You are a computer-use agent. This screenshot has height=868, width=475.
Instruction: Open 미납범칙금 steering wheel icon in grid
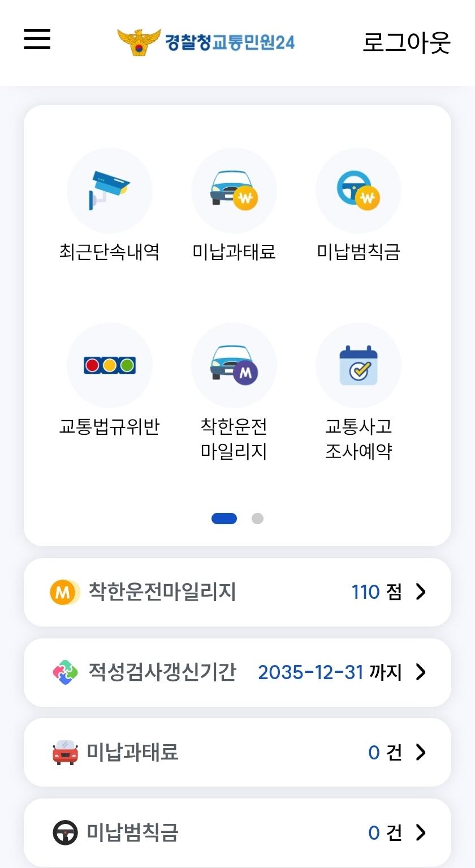[358, 191]
